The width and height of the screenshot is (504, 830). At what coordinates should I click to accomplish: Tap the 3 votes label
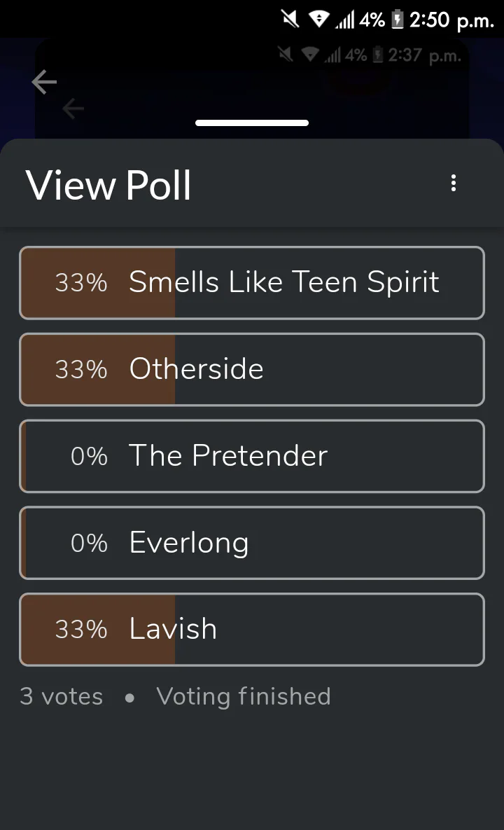[62, 697]
